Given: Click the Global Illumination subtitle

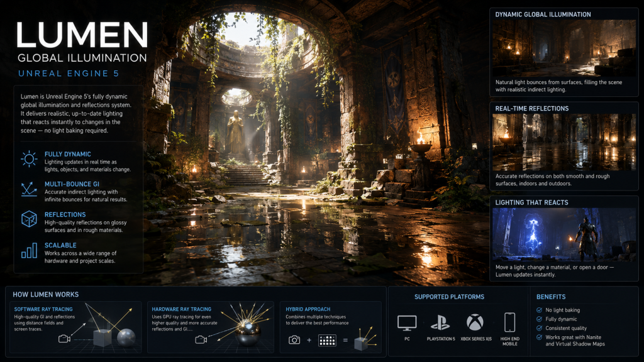Looking at the screenshot, I should coord(82,58).
